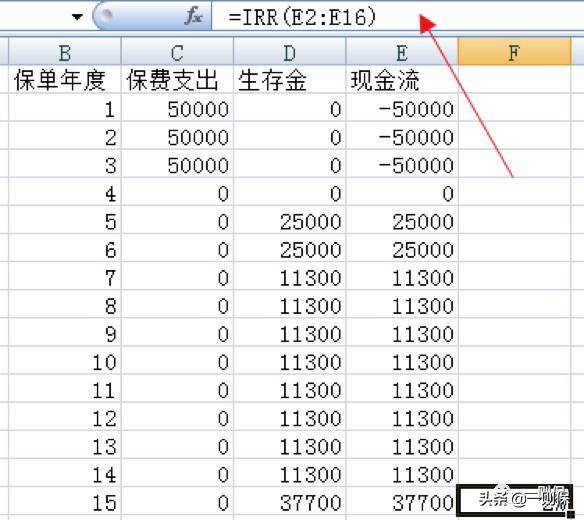Select survival benefit 37700 in year 15 row
Image resolution: width=584 pixels, height=520 pixels.
click(290, 501)
